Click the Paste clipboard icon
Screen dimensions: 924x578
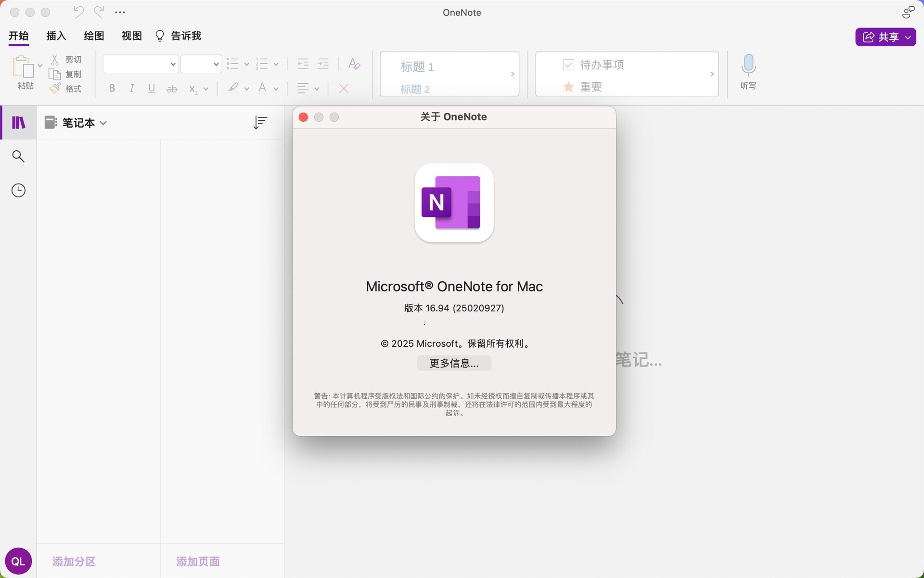point(23,66)
